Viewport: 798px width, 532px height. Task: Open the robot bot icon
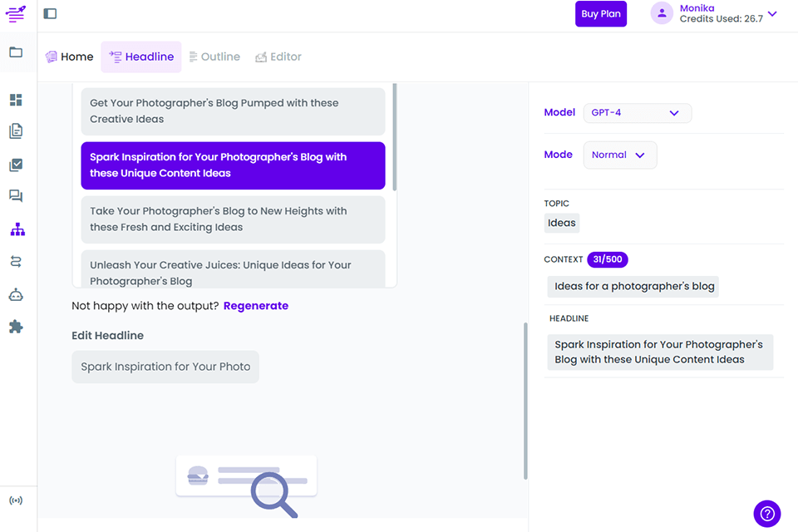tap(16, 295)
